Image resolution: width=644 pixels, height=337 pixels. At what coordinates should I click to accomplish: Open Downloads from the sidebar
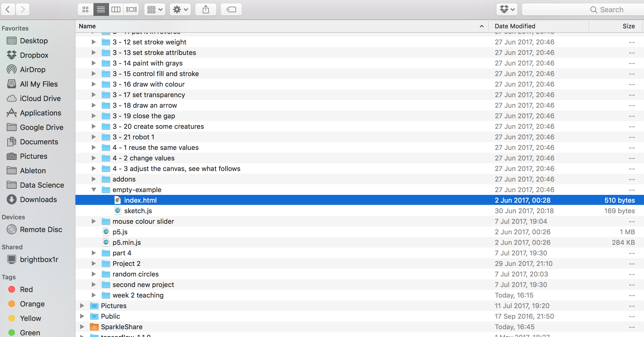coord(38,200)
